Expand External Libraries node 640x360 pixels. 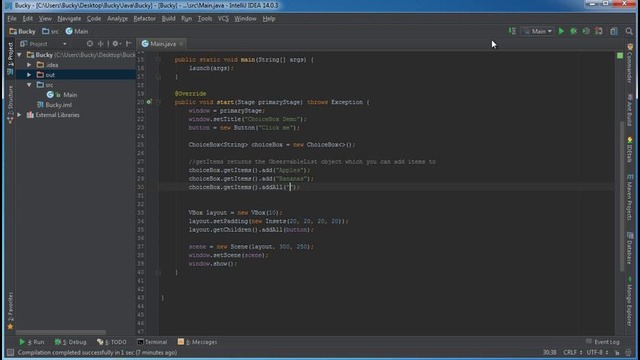(x=19, y=115)
